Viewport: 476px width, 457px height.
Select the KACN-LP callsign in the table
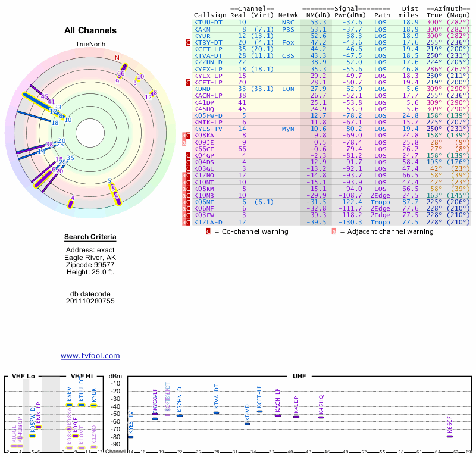208,96
